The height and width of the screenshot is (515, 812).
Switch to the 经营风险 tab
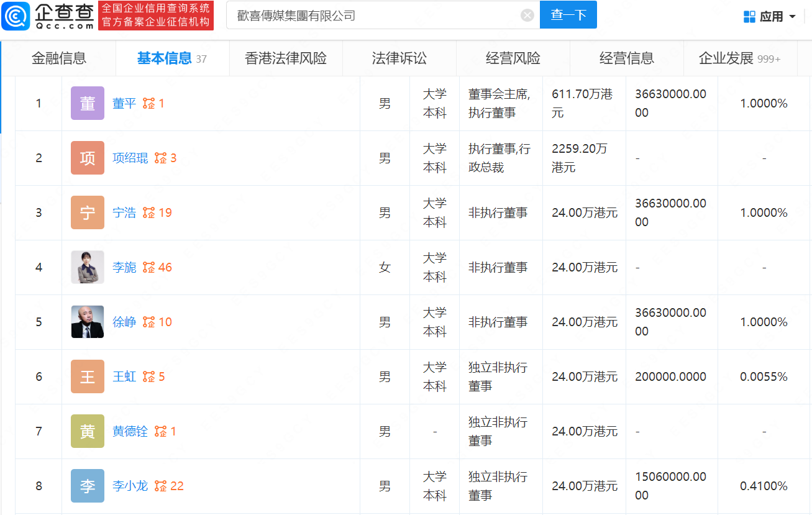click(513, 58)
